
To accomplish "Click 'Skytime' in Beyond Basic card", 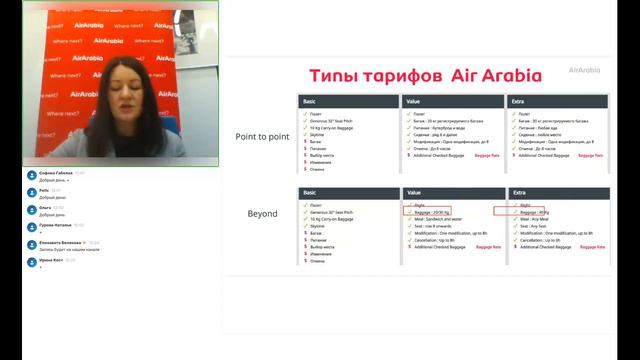I will pyautogui.click(x=317, y=226).
